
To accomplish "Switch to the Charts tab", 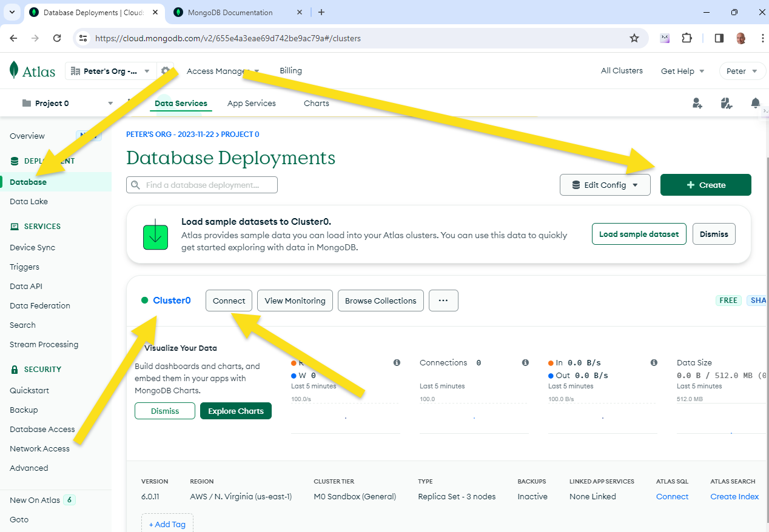I will 316,103.
